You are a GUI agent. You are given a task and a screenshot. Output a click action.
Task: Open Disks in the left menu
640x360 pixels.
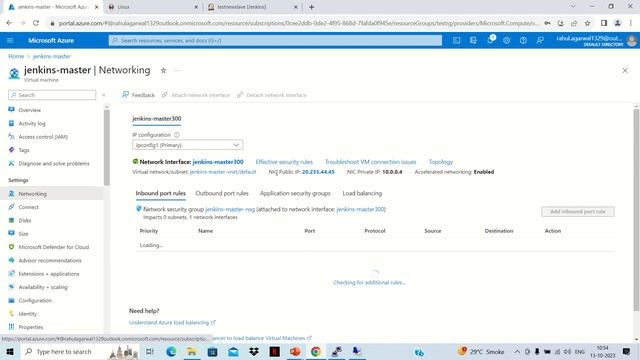(x=24, y=220)
